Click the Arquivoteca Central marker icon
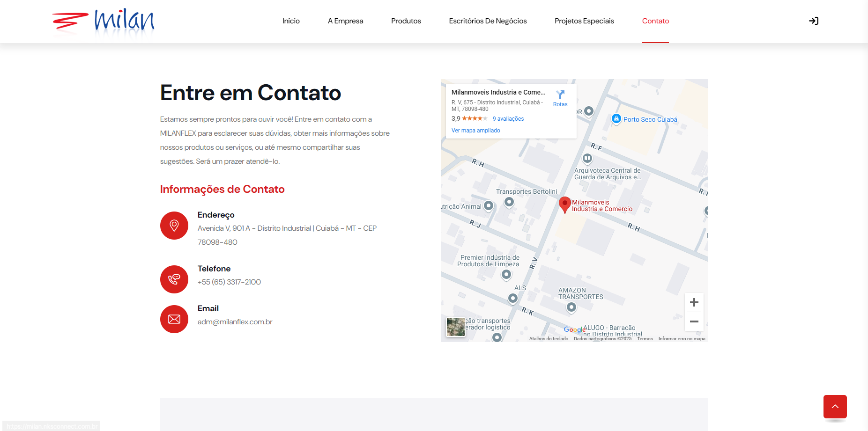 pyautogui.click(x=587, y=159)
